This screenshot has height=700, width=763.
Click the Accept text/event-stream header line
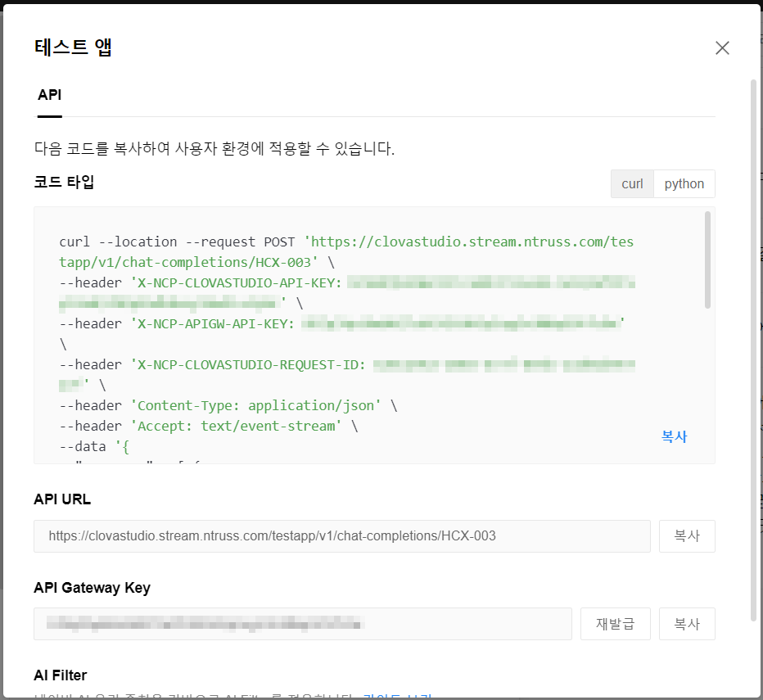209,426
